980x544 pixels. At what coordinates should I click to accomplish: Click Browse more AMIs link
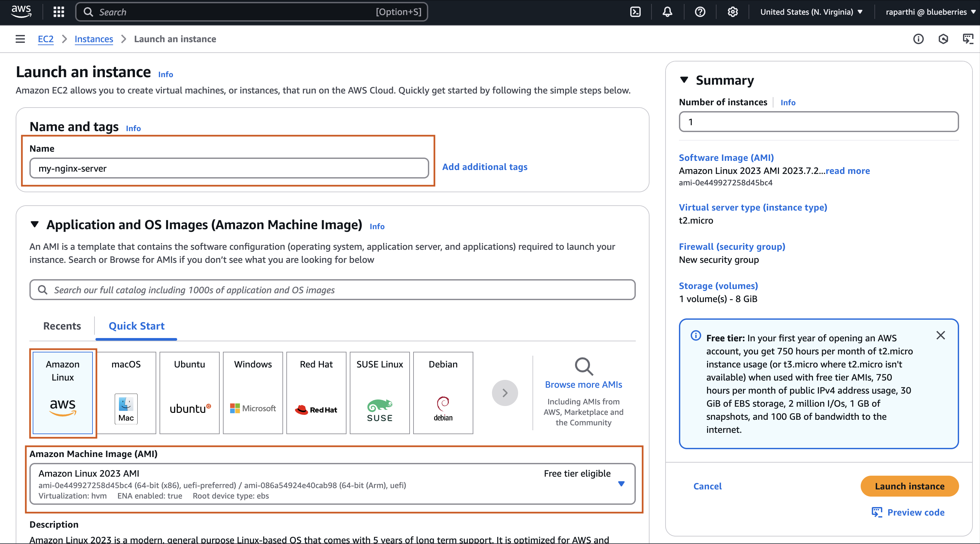[583, 384]
